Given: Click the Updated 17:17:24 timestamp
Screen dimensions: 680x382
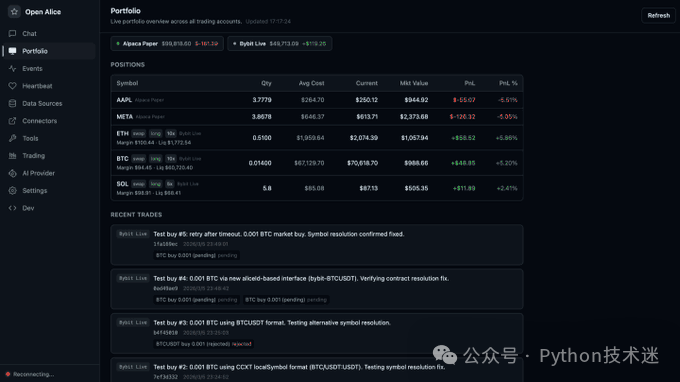Looking at the screenshot, I should [268, 21].
